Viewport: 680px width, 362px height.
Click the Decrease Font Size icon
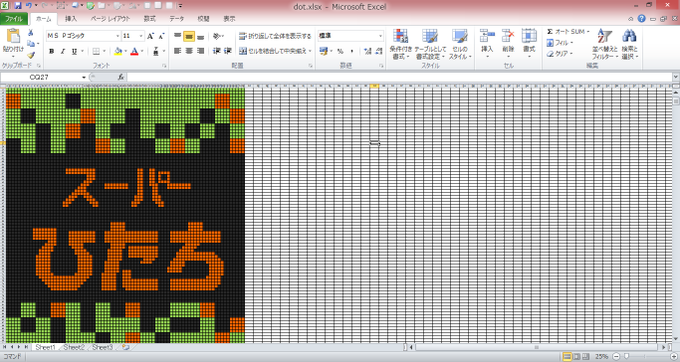[x=161, y=36]
